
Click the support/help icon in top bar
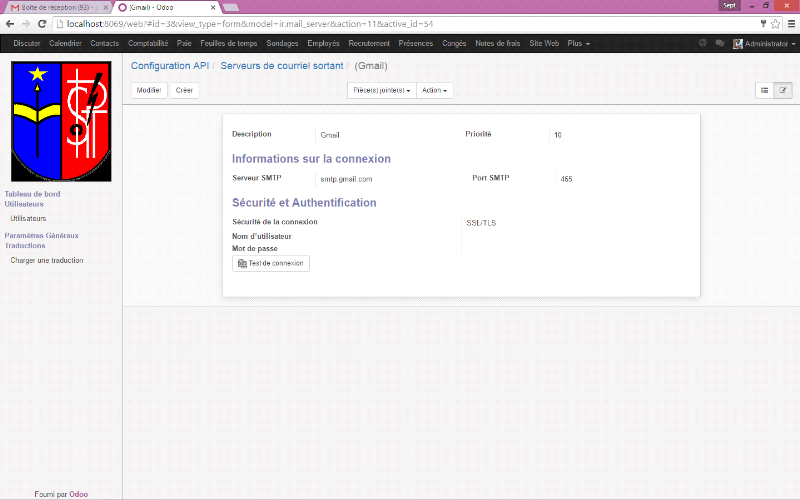703,43
